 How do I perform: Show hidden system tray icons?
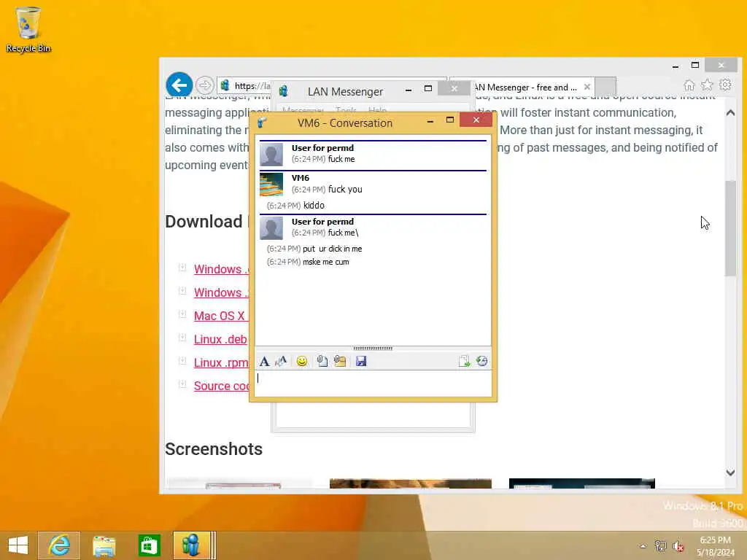click(x=643, y=546)
